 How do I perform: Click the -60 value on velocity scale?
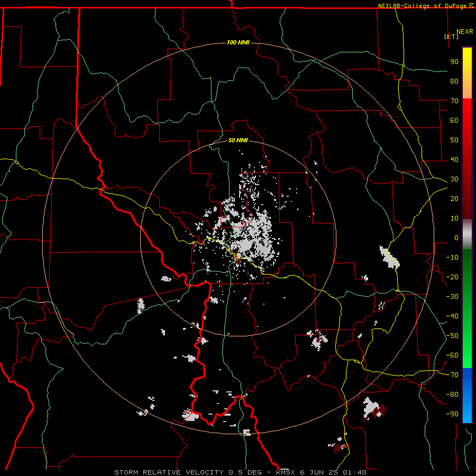tap(452, 355)
